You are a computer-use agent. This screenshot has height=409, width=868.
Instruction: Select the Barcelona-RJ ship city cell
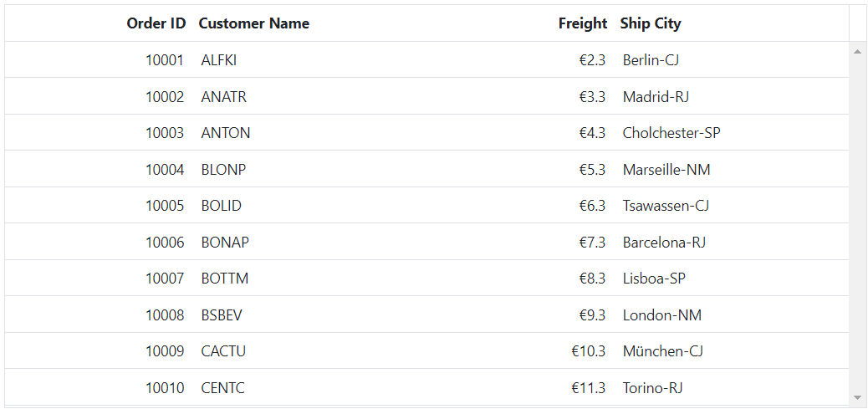pyautogui.click(x=664, y=242)
